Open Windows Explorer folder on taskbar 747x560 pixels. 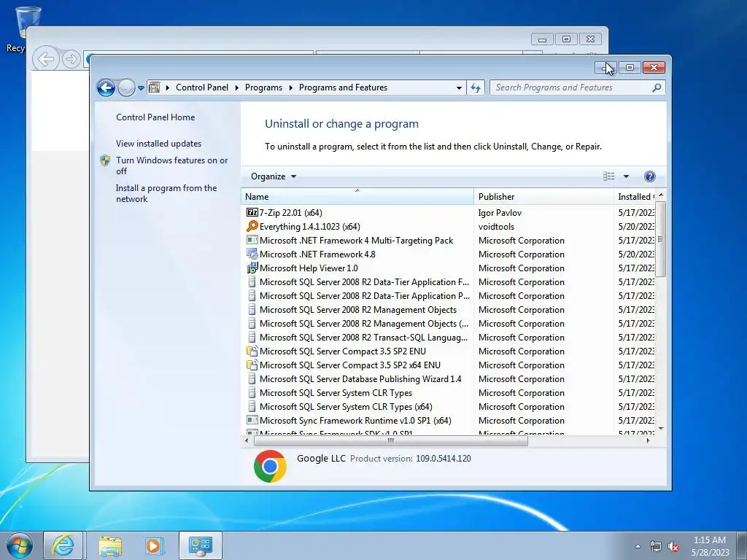click(x=110, y=546)
